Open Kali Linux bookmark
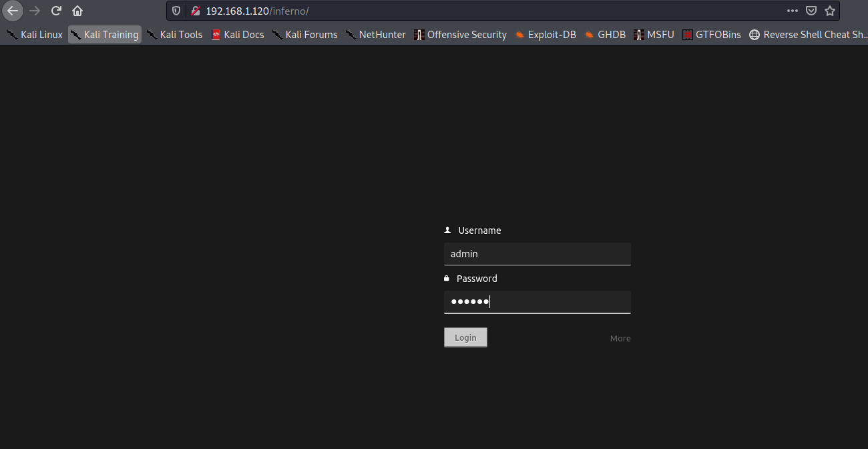 [x=35, y=35]
